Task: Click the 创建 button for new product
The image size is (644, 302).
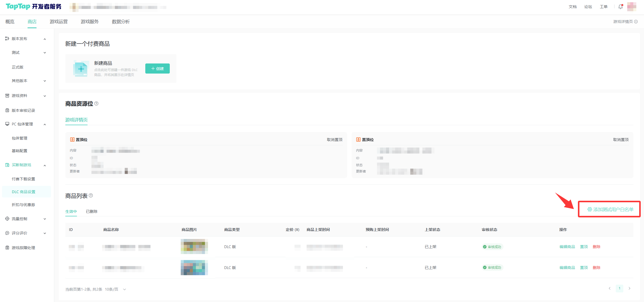Action: coord(157,69)
